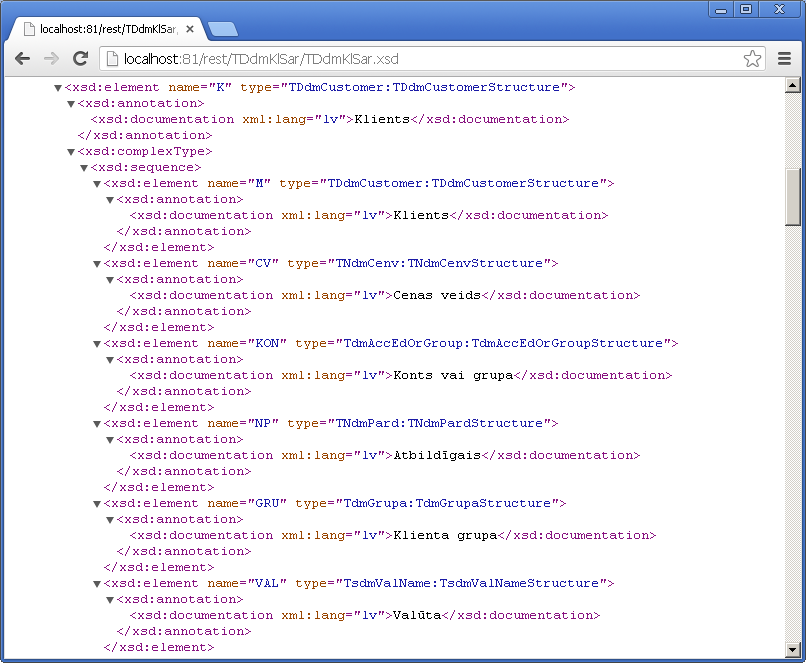
Task: Click the text 'Konts vai grupa'
Action: click(453, 375)
